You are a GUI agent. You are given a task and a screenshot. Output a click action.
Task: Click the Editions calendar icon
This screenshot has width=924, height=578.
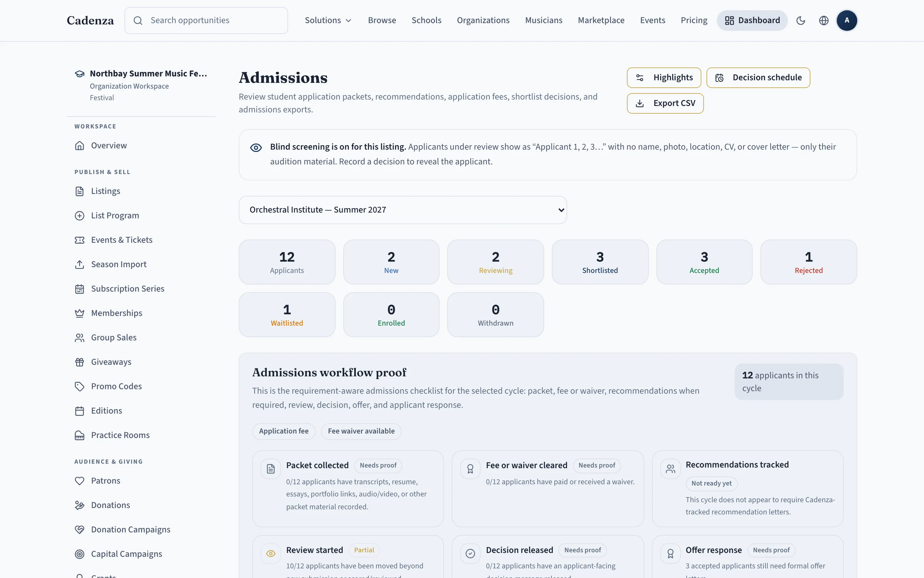click(80, 411)
